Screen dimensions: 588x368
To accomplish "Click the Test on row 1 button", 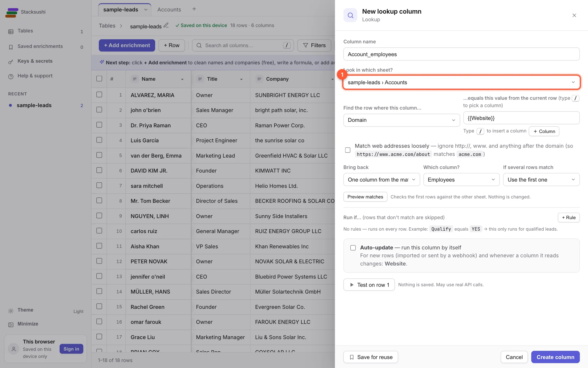I will pos(369,285).
